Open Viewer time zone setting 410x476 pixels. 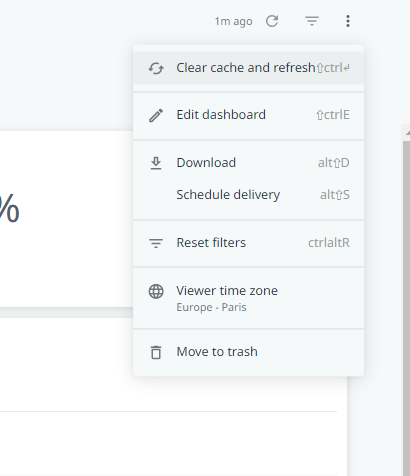pyautogui.click(x=248, y=298)
